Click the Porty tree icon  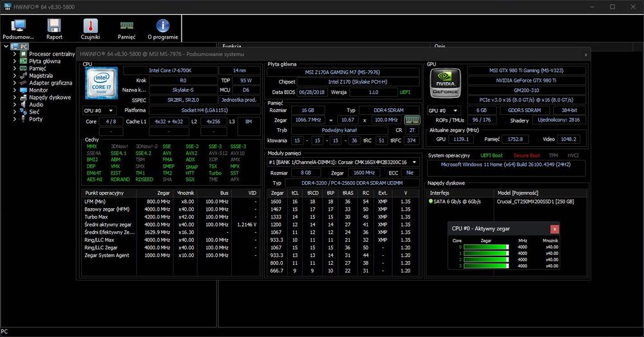click(23, 119)
